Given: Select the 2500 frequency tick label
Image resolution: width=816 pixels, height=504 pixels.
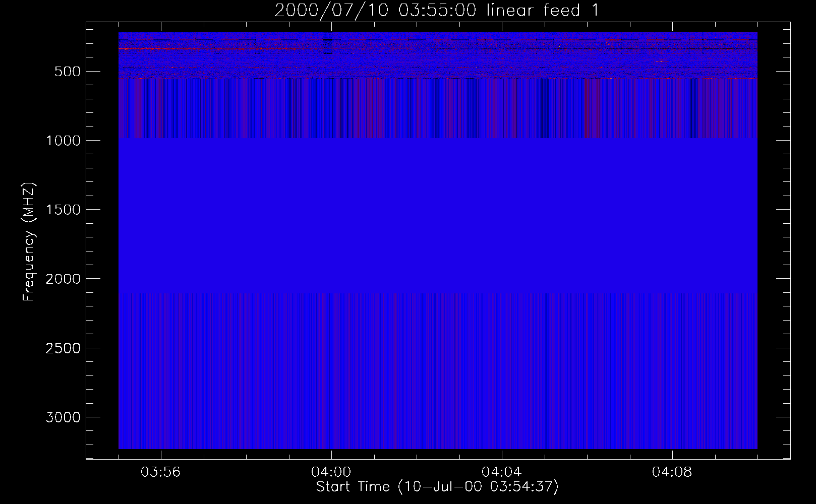Looking at the screenshot, I should pyautogui.click(x=63, y=348).
